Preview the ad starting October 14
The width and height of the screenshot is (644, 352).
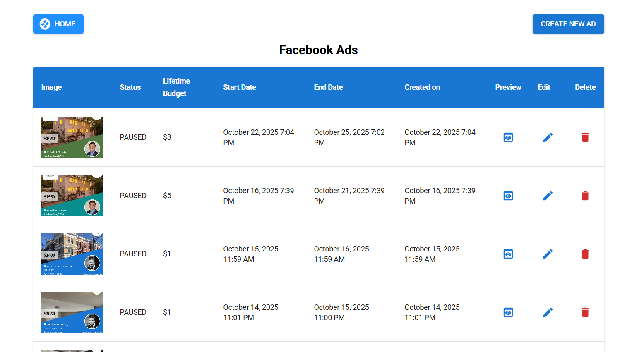pos(508,312)
